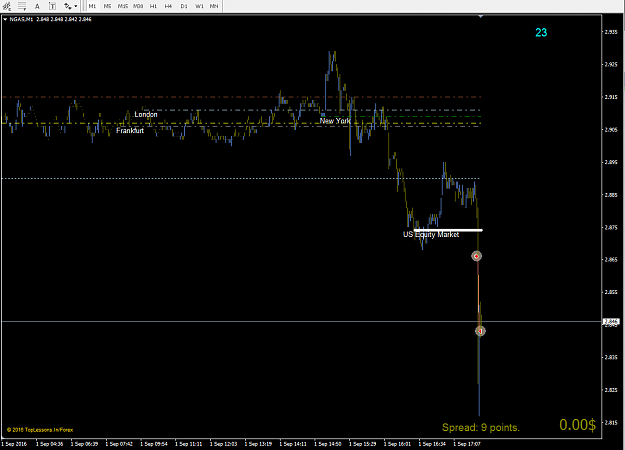Select the equidistant channel drawing tool
The image size is (625, 450).
click(x=7, y=6)
